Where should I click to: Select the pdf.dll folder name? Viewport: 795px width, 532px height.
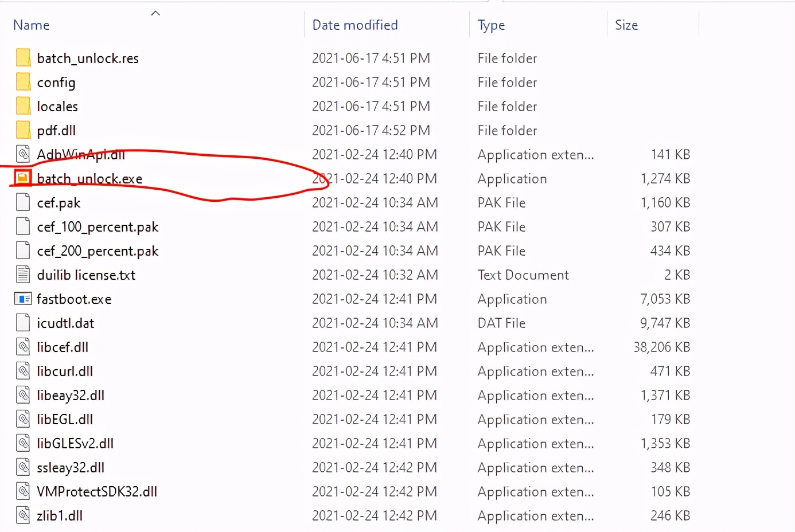56,131
